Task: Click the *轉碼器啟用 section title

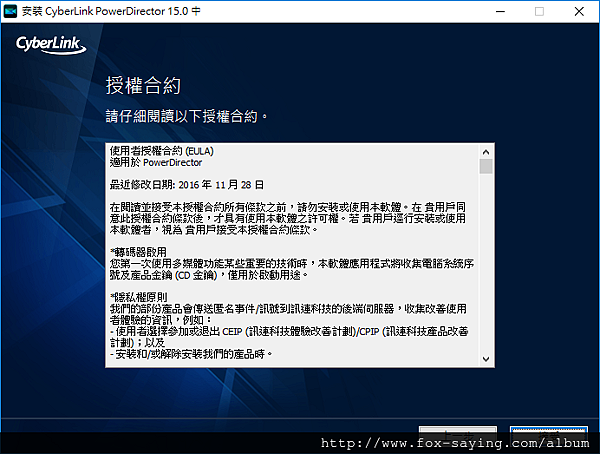Action: 139,252
